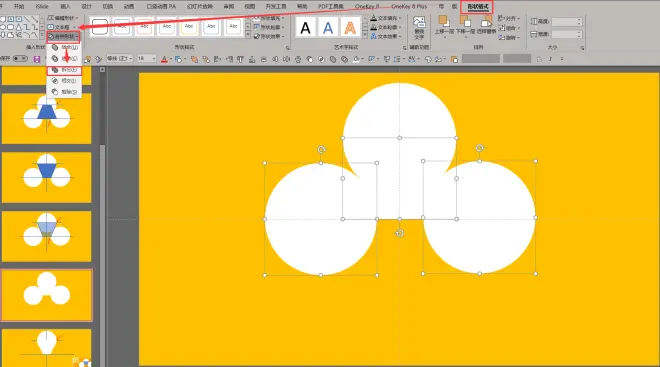The height and width of the screenshot is (367, 660).
Task: Open the 插入 (Insert) ribbon tab
Action: tap(65, 6)
